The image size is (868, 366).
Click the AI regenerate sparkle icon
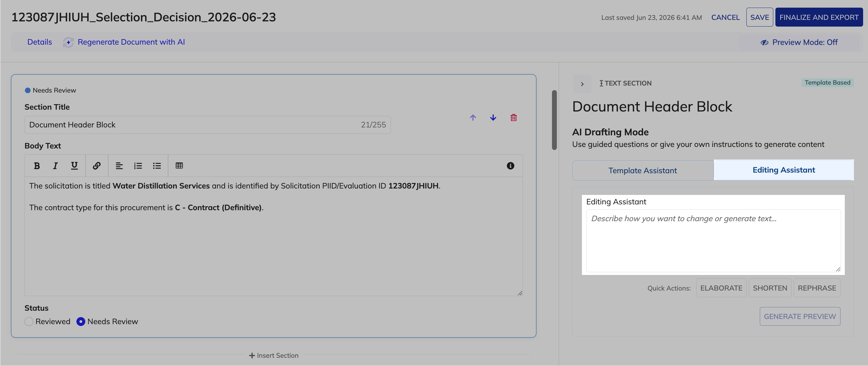[68, 42]
